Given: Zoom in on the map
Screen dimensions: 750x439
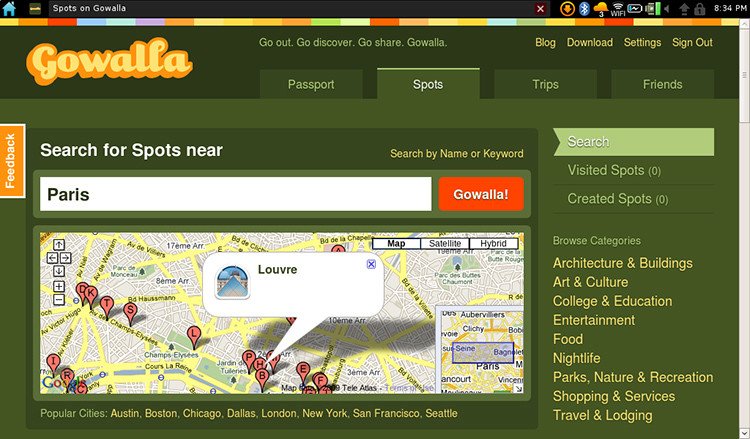Looking at the screenshot, I should coord(59,286).
